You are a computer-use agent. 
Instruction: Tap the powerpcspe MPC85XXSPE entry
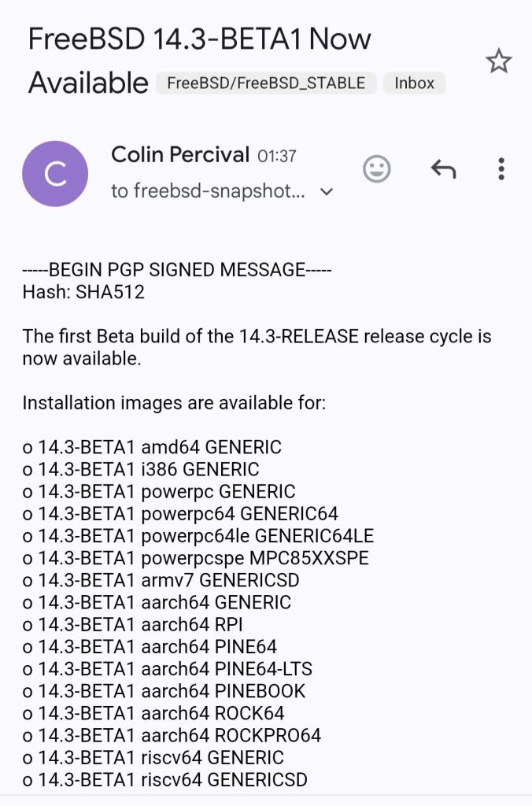tap(195, 558)
